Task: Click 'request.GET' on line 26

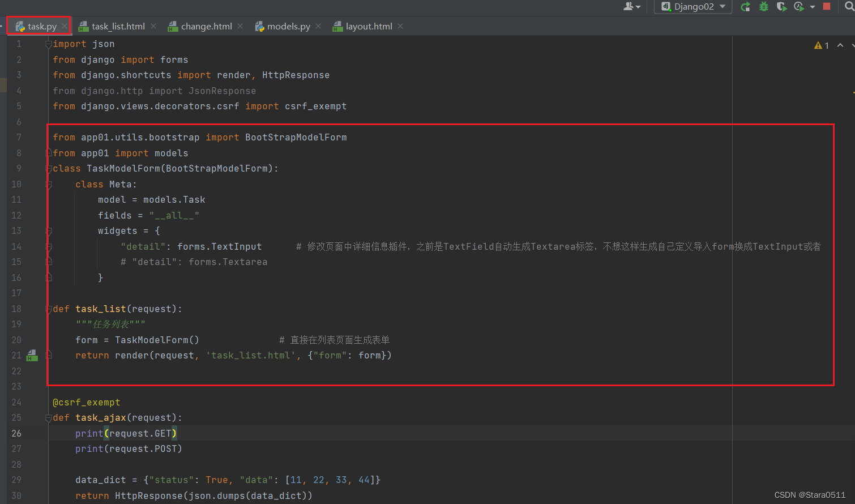Action: tap(140, 434)
